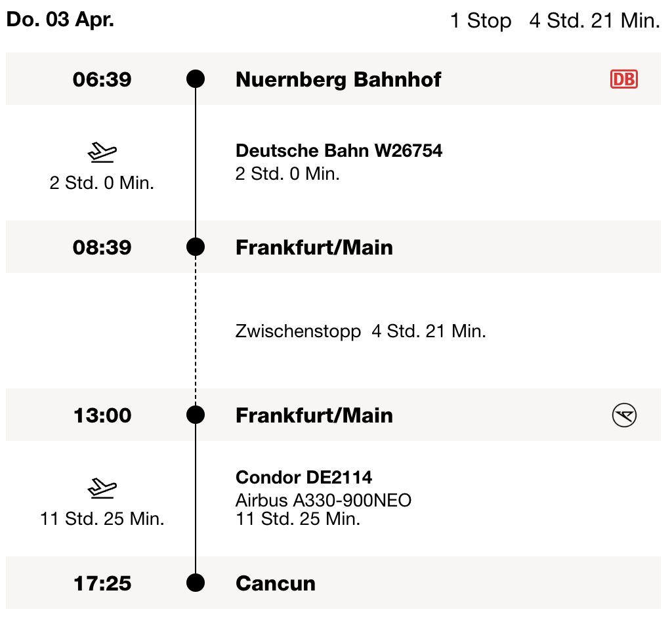This screenshot has width=672, height=622.
Task: Click the date heading Do. 03 Apr.
Action: pyautogui.click(x=60, y=20)
